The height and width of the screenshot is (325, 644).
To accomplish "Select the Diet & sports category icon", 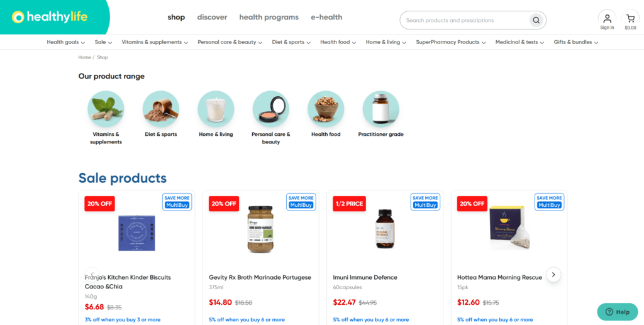I will (161, 109).
